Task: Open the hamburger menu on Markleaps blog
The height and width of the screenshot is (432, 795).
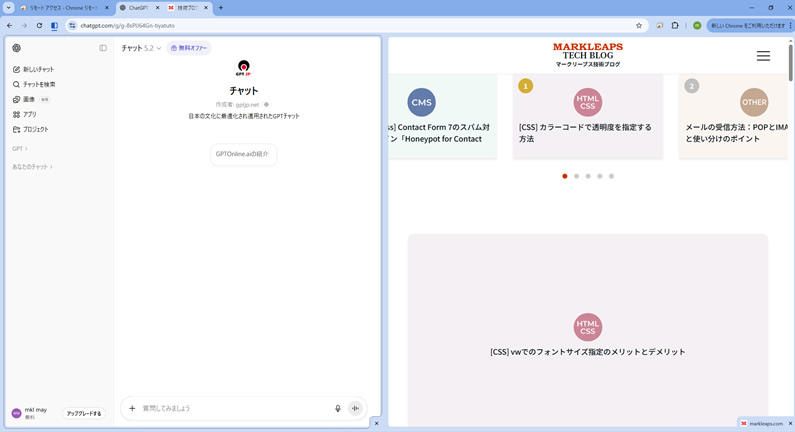Action: tap(763, 56)
